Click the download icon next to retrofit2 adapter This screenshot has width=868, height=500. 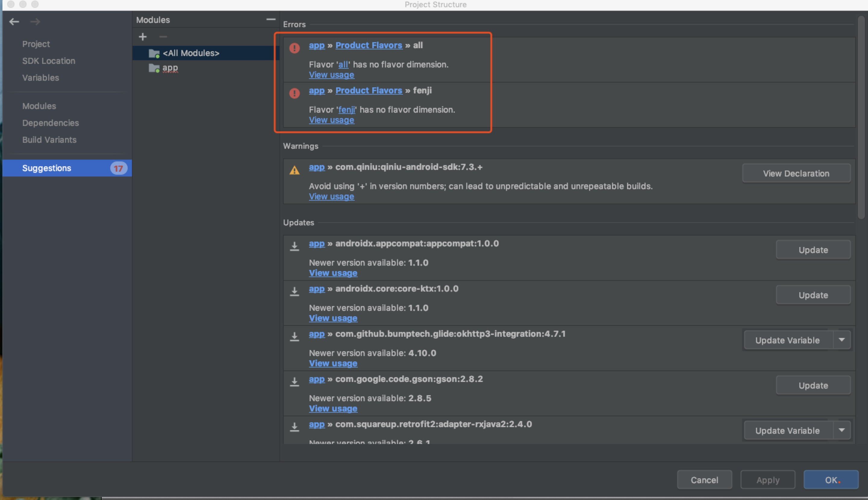click(295, 427)
